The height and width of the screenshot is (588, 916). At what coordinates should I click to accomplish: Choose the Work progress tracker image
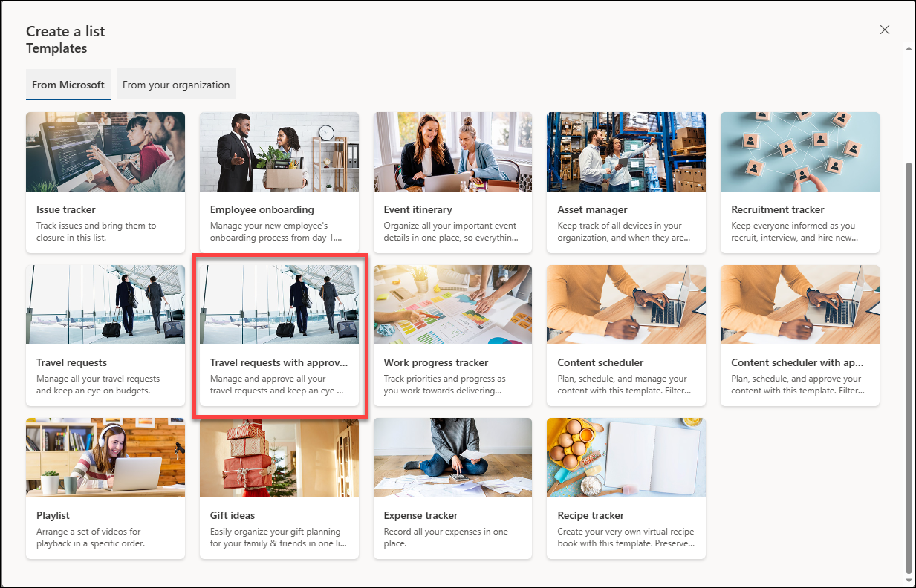click(453, 305)
